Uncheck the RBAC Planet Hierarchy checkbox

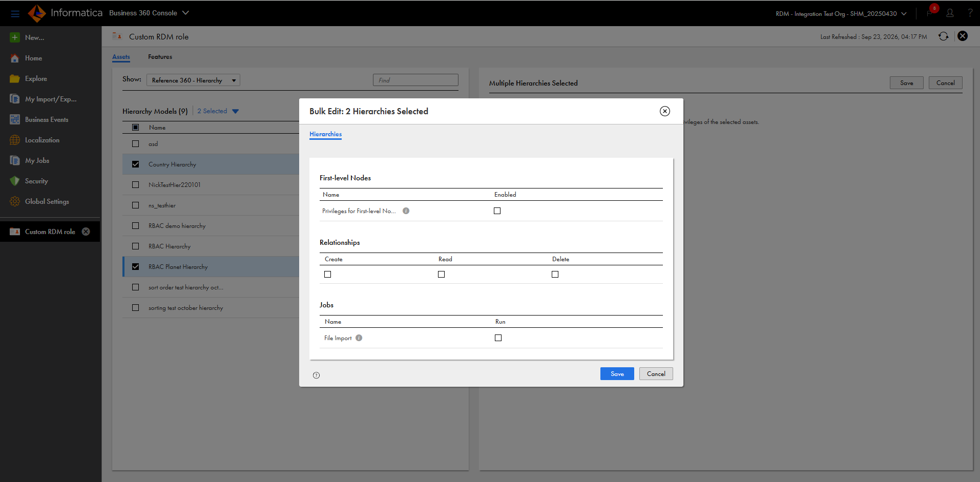coord(135,266)
